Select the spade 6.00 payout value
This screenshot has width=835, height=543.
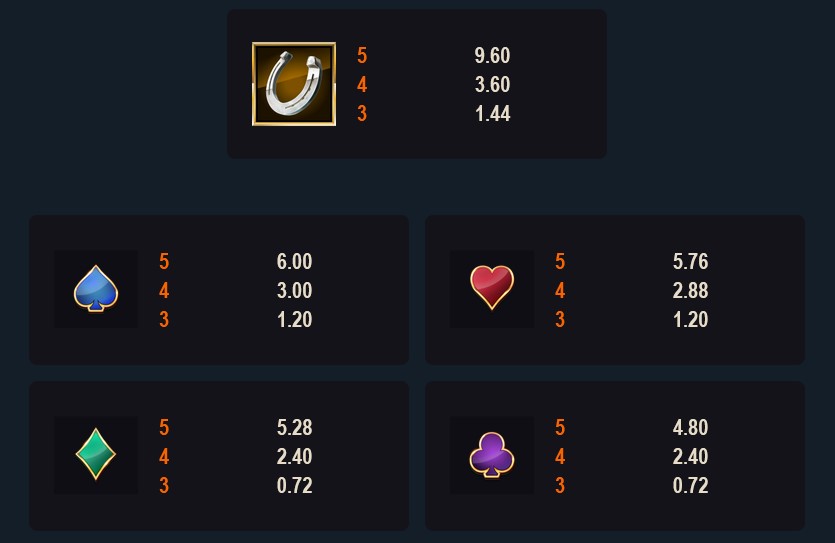pyautogui.click(x=294, y=261)
